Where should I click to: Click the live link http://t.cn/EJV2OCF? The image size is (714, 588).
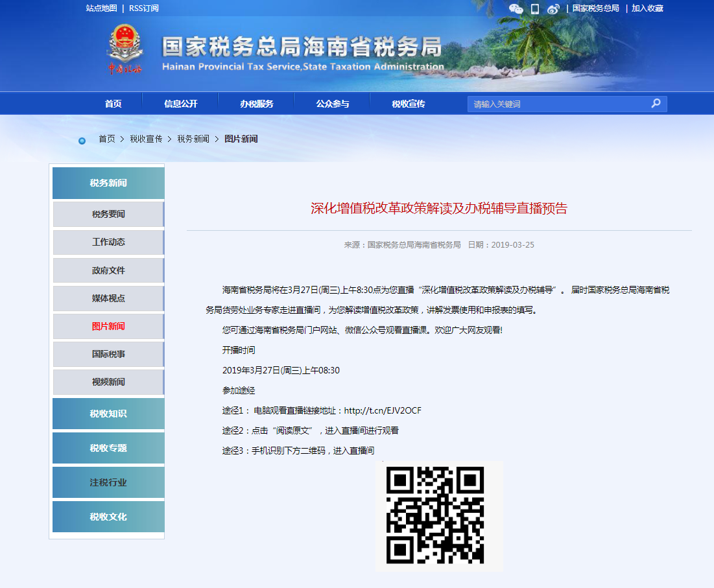click(383, 410)
